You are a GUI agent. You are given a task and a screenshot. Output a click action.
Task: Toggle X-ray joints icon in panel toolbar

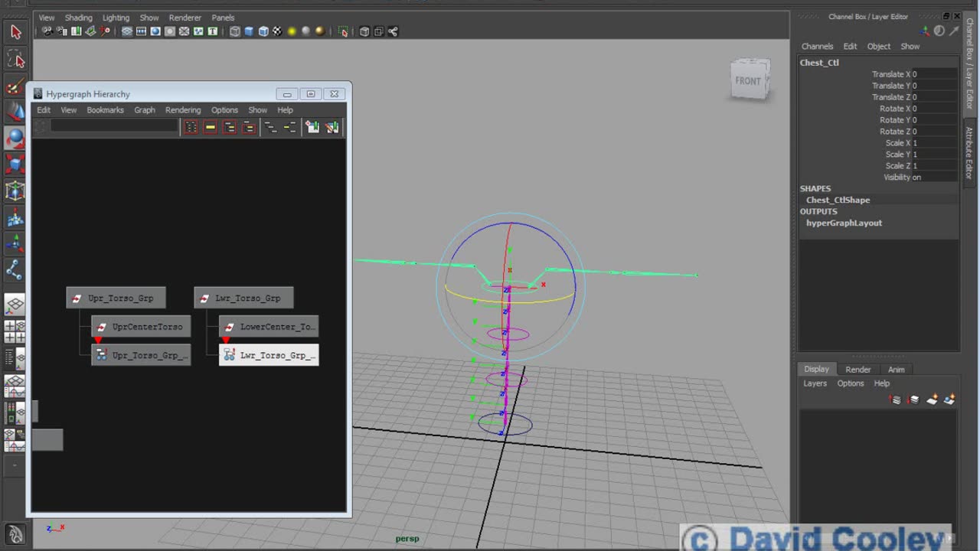click(393, 31)
